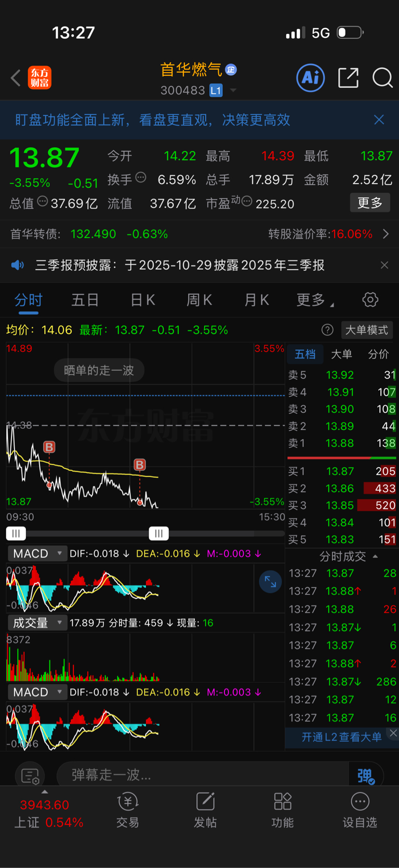
Task: Expand the 首华转债 details chevron
Action: point(386,234)
